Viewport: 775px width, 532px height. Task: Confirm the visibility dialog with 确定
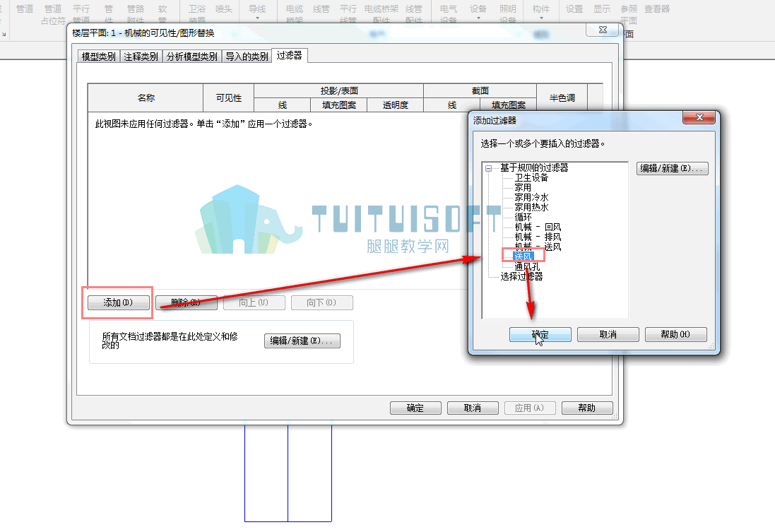click(x=415, y=408)
